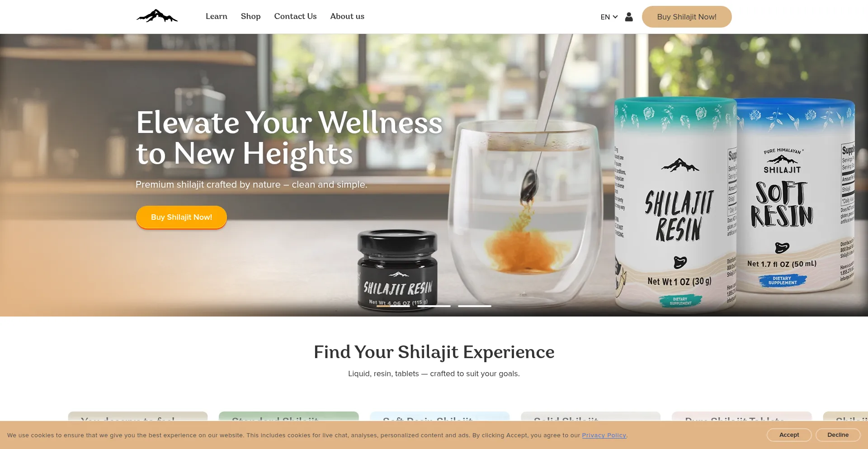868x449 pixels.
Task: Open the Privacy Policy link
Action: point(604,435)
